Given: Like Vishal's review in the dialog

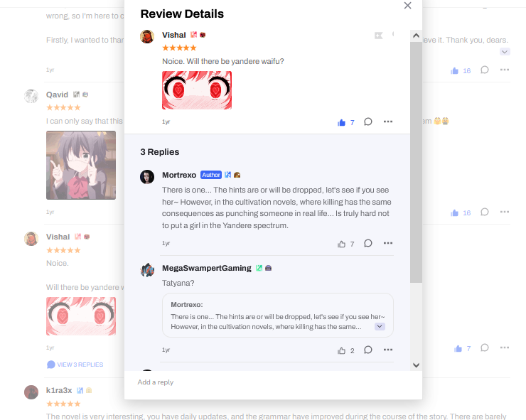Looking at the screenshot, I should pos(341,122).
